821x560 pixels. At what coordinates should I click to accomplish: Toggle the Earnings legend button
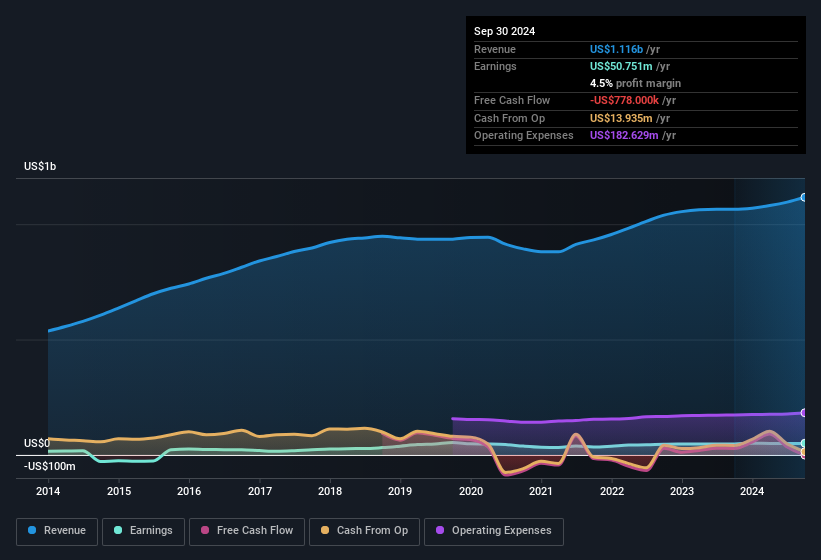coord(143,531)
